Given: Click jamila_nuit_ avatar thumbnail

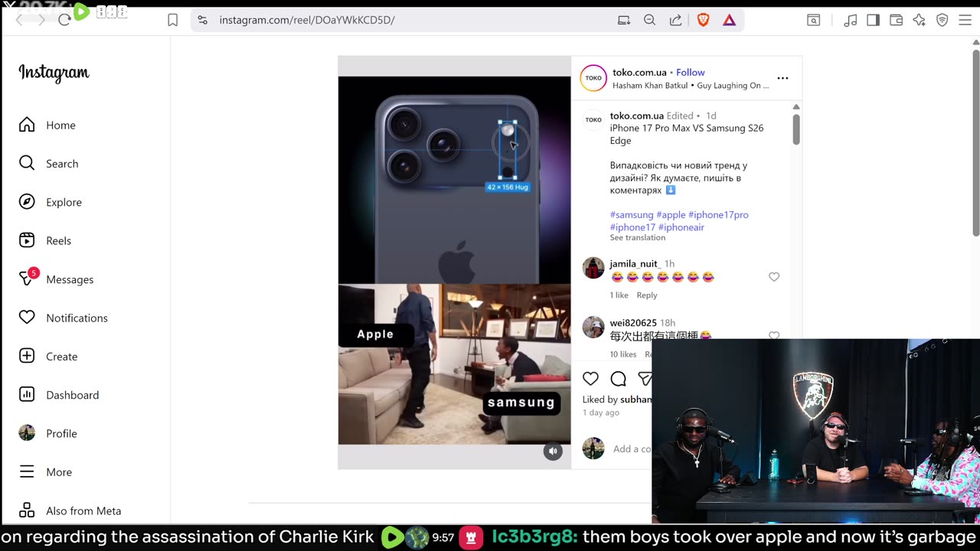Looking at the screenshot, I should click(593, 268).
